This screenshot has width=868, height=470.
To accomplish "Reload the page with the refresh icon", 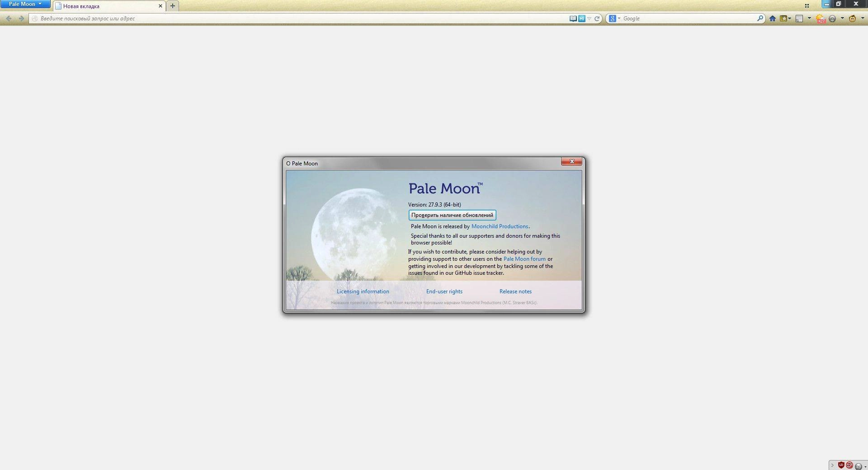I will coord(597,19).
